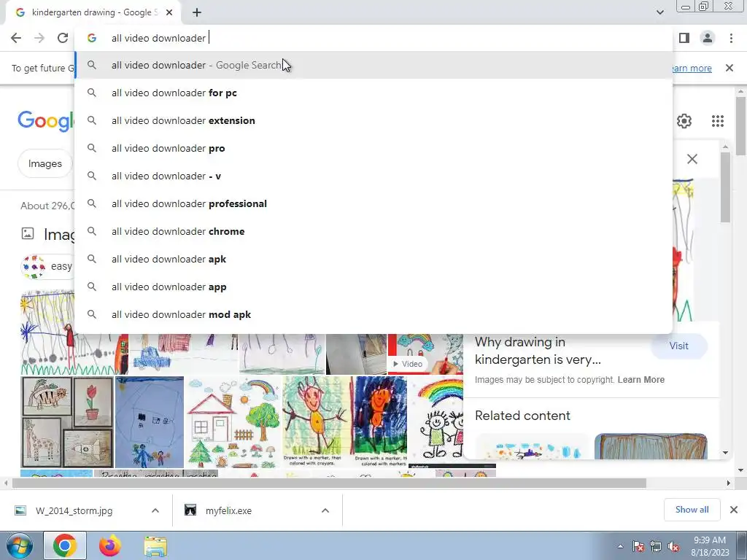Select suggestion all video downloader chrome
Viewport: 747px width, 560px height.
(x=373, y=231)
